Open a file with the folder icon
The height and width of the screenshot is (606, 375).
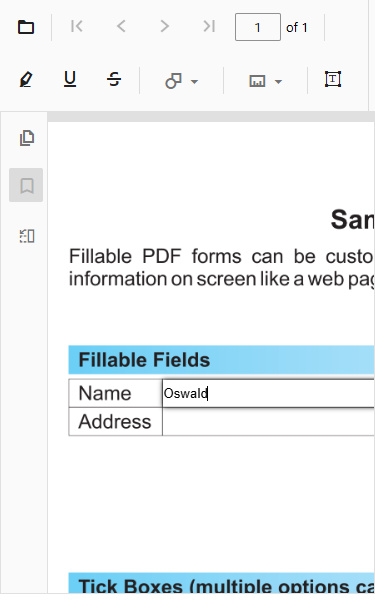pyautogui.click(x=26, y=27)
